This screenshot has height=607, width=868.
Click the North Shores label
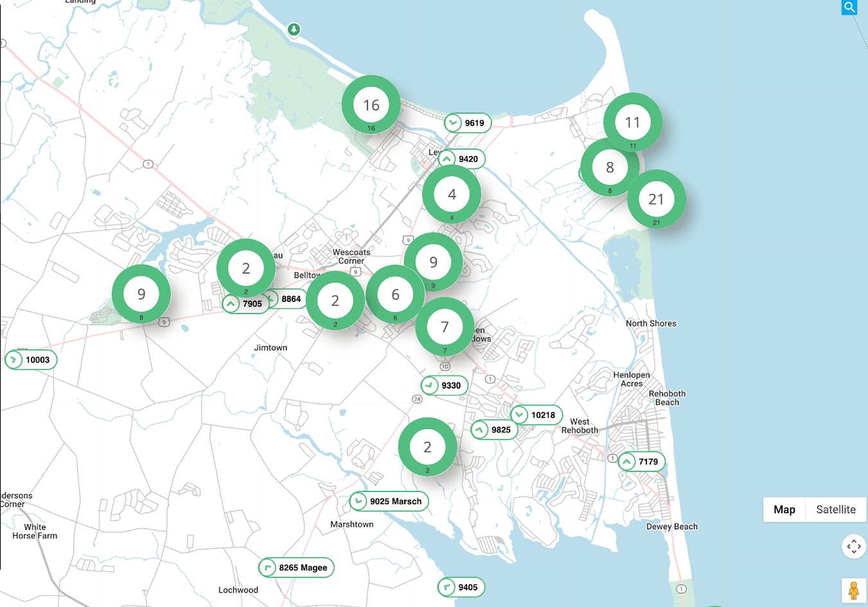coord(651,323)
